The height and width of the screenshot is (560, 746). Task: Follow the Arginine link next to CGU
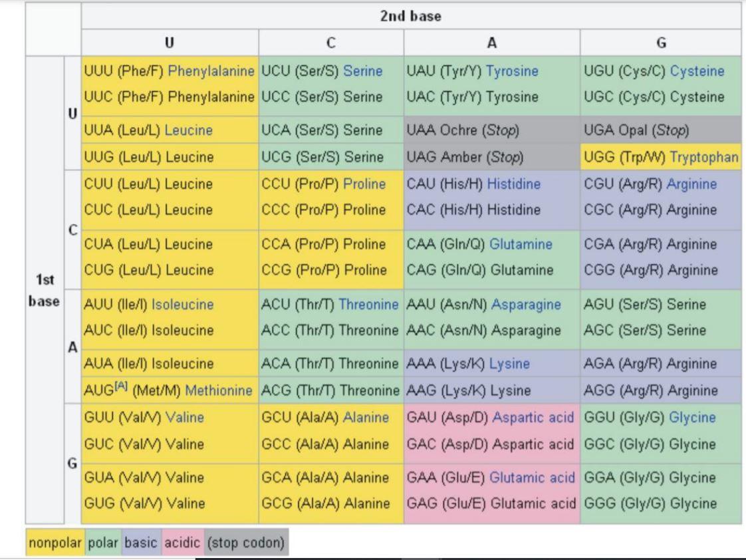tap(691, 184)
